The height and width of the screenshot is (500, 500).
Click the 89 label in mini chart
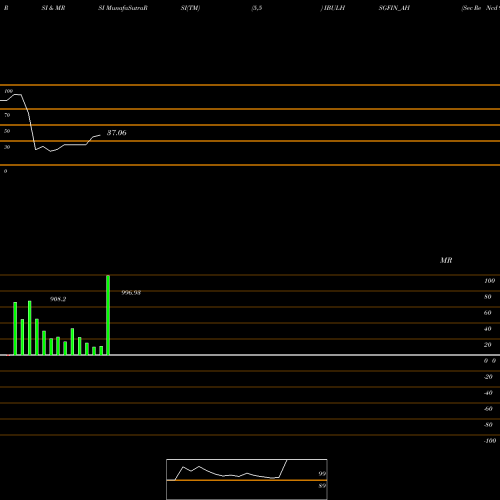(322, 486)
